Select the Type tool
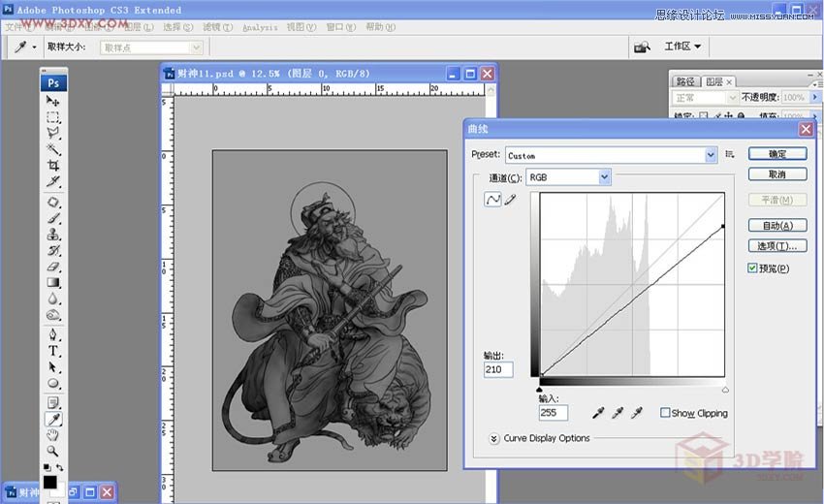This screenshot has width=824, height=504. click(x=53, y=351)
